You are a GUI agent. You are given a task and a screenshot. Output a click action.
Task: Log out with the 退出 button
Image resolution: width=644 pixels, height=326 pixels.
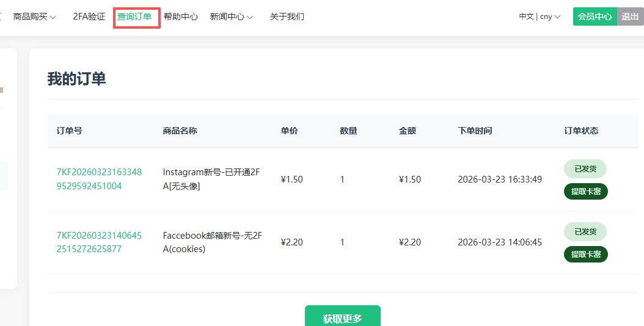click(x=630, y=16)
